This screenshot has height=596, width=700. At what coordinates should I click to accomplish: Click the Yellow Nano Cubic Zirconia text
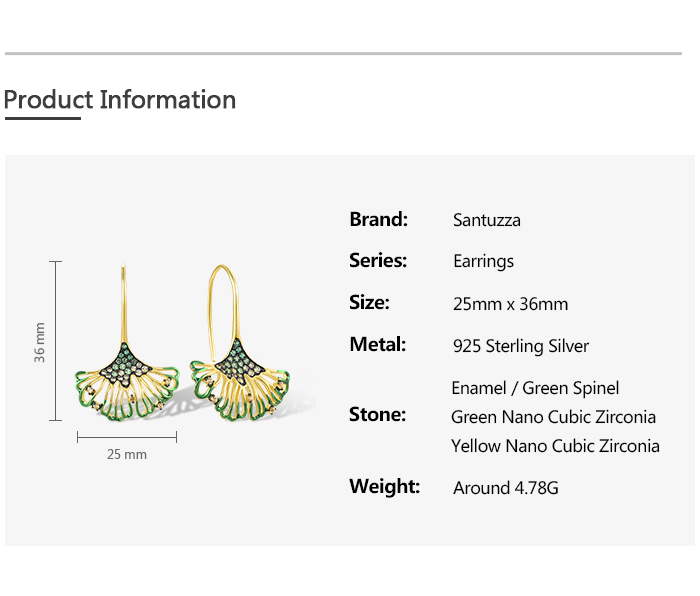555,446
